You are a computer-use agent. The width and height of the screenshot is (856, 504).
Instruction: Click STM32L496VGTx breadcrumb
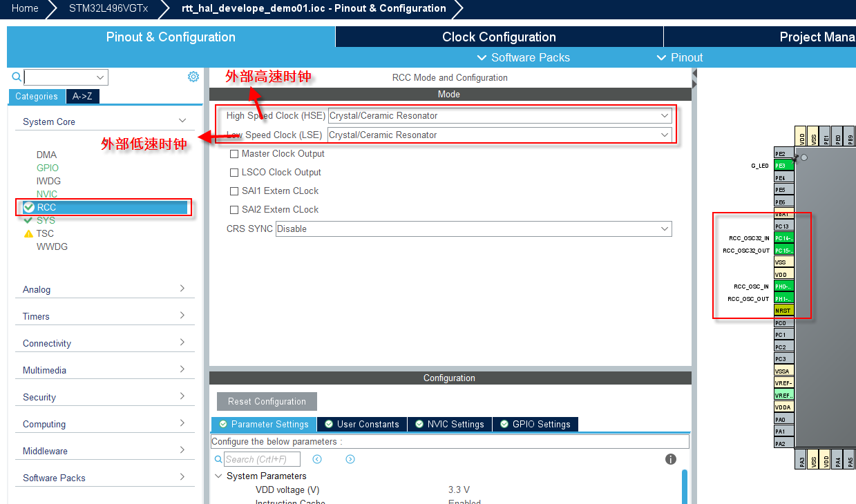[x=108, y=8]
